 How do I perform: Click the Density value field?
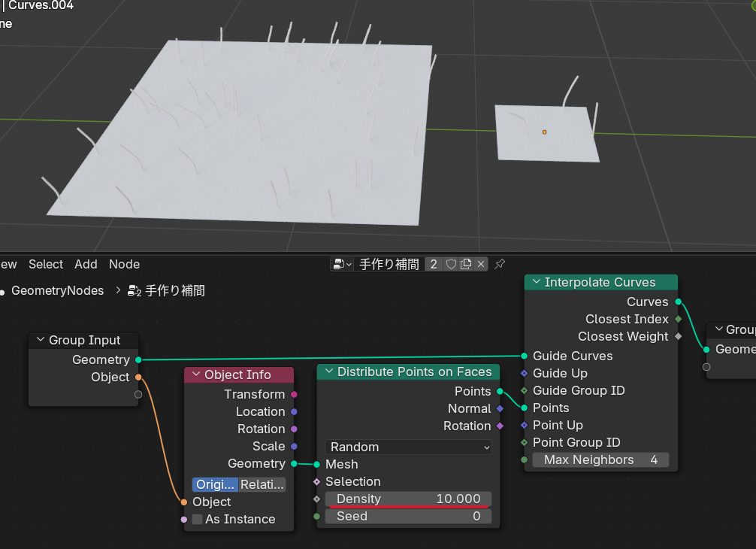(409, 499)
